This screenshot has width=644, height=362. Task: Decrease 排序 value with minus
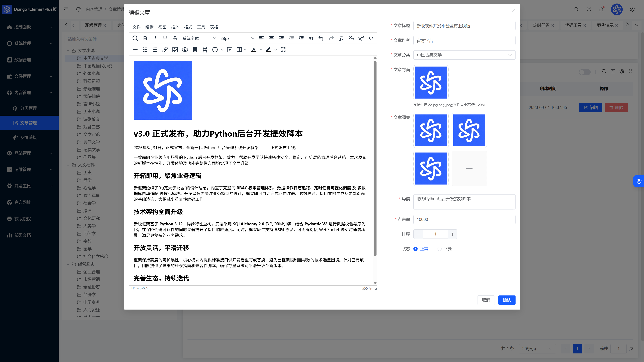click(418, 234)
